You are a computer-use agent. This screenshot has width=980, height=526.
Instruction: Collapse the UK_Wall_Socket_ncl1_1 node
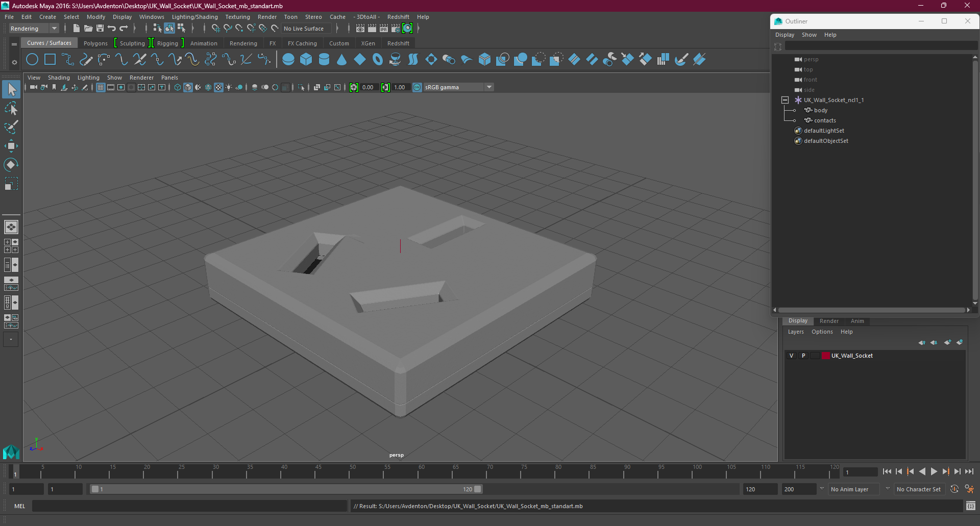(785, 100)
